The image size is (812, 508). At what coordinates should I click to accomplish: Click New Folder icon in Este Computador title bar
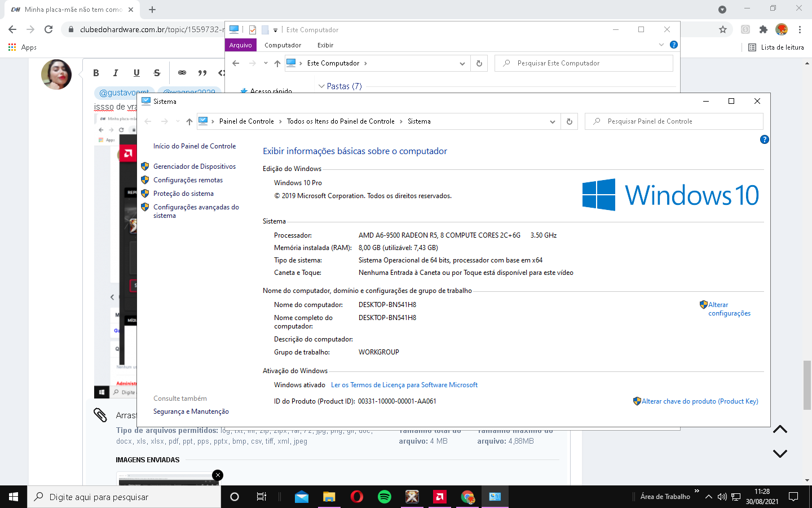coord(265,30)
